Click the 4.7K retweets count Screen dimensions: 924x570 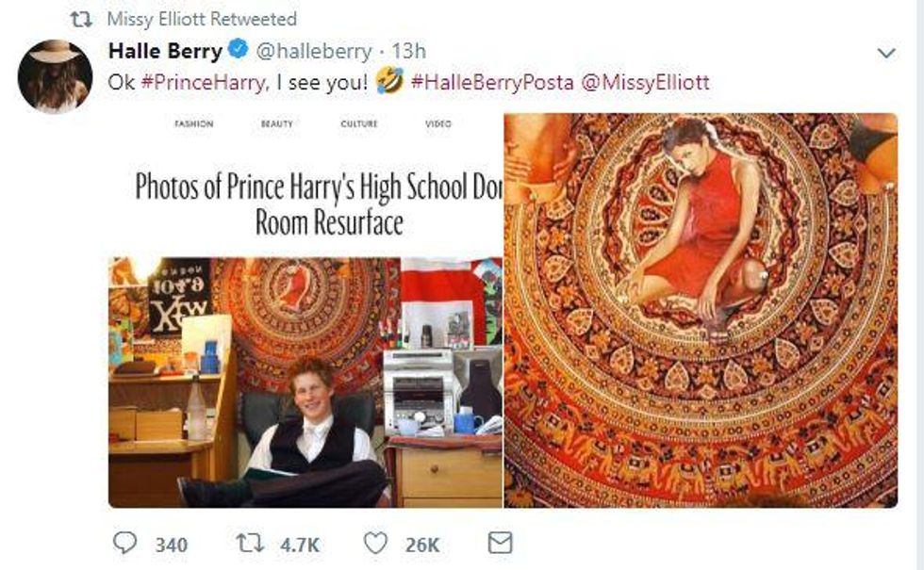coord(300,545)
